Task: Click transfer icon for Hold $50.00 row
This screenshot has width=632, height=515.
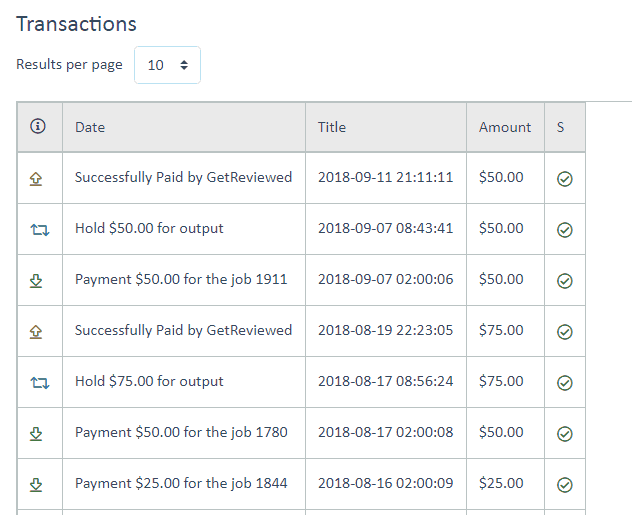Action: (39, 229)
